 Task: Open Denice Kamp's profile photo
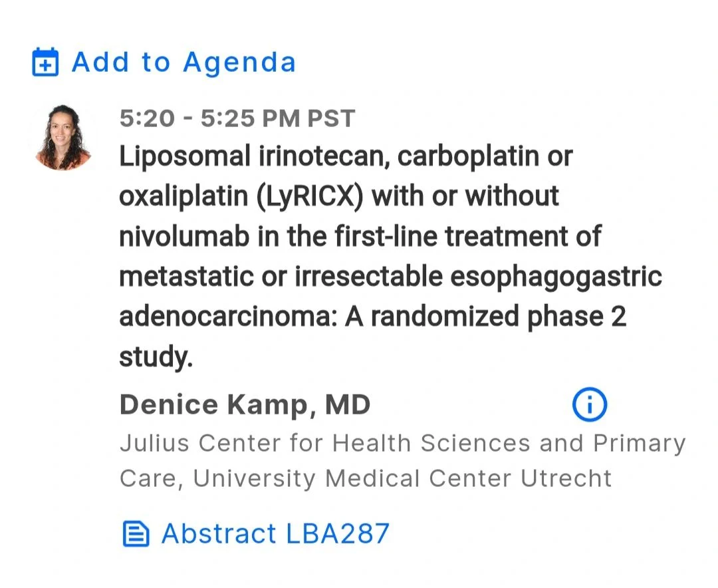[x=63, y=137]
